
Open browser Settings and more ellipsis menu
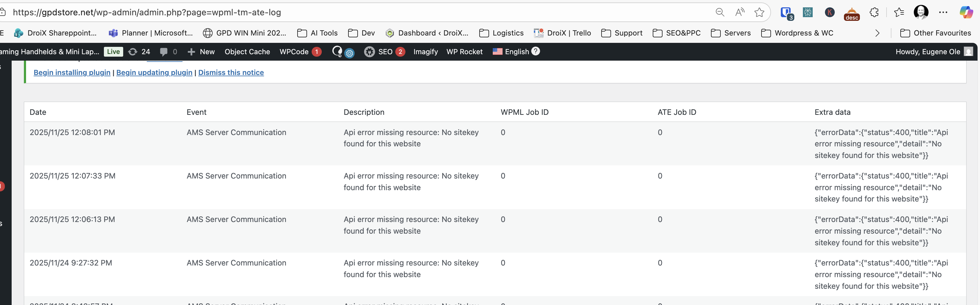943,12
